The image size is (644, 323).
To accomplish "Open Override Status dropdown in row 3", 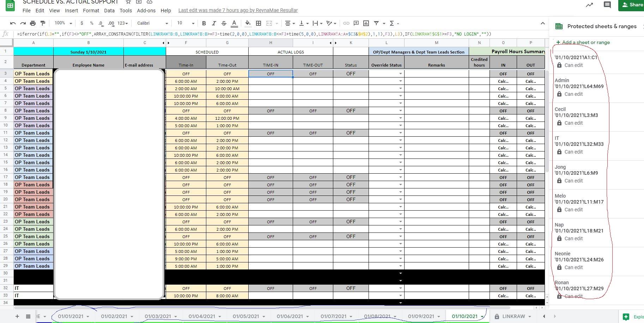I will (x=400, y=74).
